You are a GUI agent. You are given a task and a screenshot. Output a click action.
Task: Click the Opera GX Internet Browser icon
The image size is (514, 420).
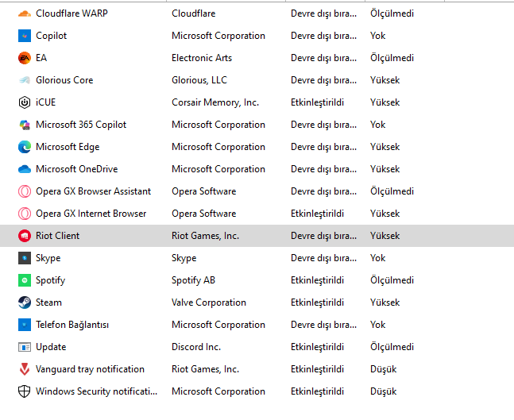pyautogui.click(x=24, y=214)
